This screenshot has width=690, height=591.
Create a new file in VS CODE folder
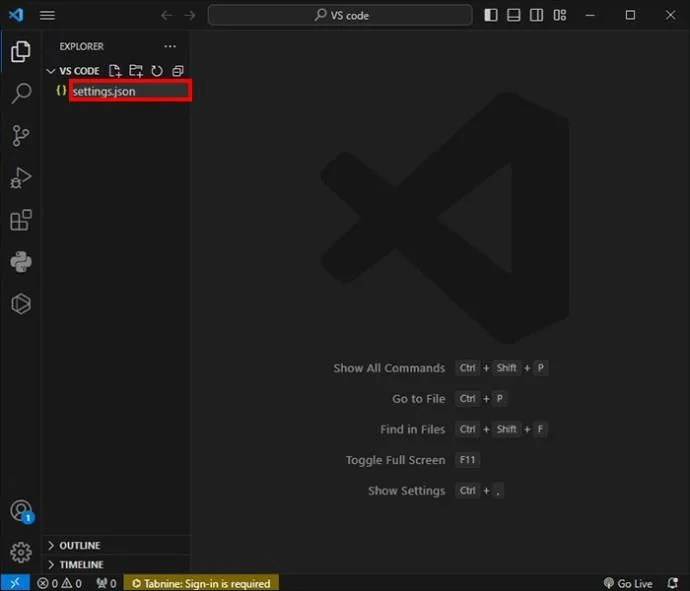point(115,71)
